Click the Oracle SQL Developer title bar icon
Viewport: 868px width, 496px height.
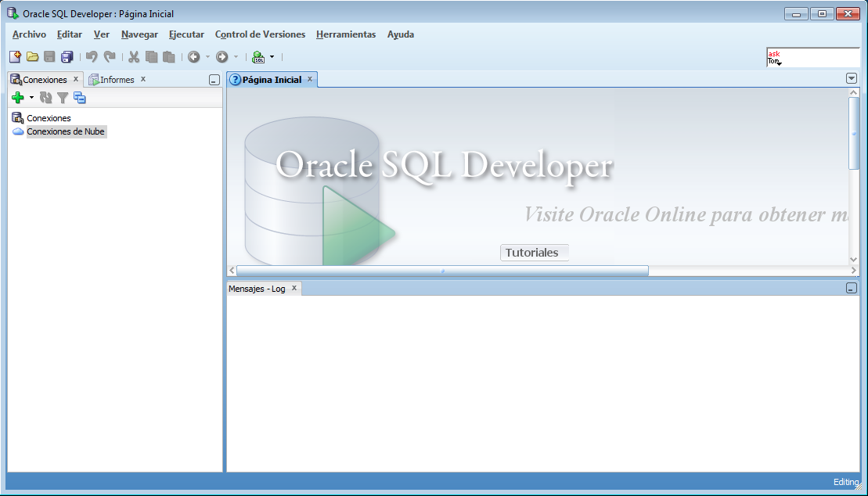coord(13,13)
